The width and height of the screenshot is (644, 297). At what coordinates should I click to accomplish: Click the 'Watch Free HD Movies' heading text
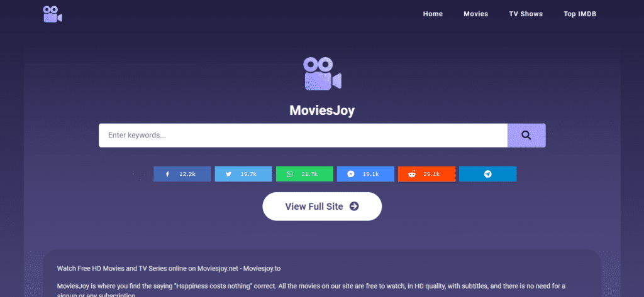pos(169,269)
